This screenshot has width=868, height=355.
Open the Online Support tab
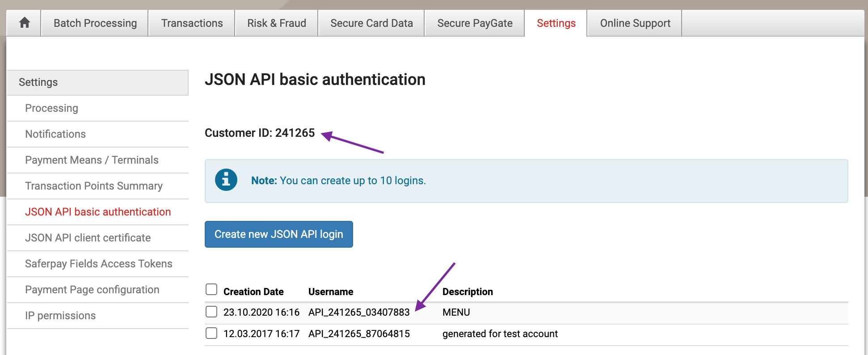click(x=635, y=23)
